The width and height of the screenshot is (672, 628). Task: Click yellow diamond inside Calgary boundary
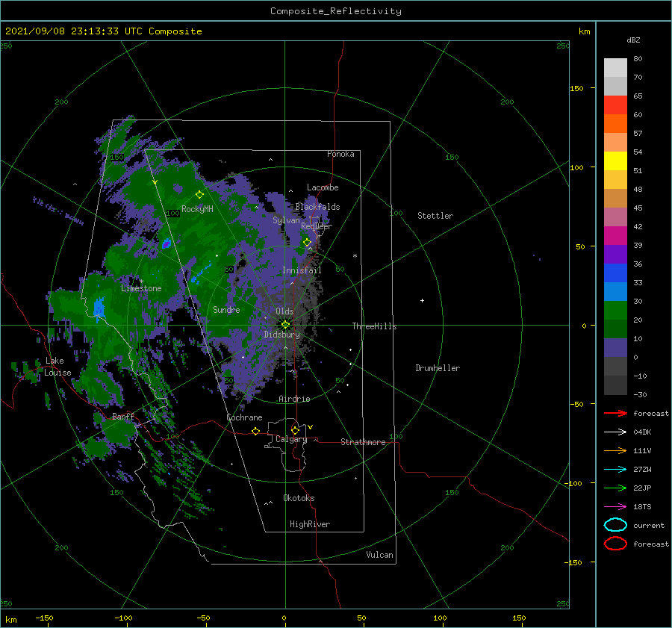click(x=295, y=430)
